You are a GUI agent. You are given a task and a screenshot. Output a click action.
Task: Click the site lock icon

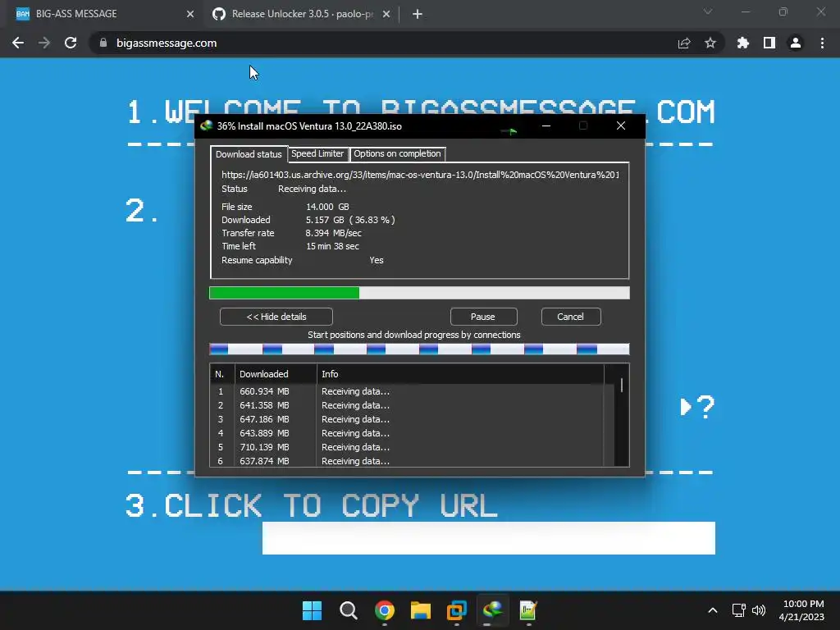103,43
